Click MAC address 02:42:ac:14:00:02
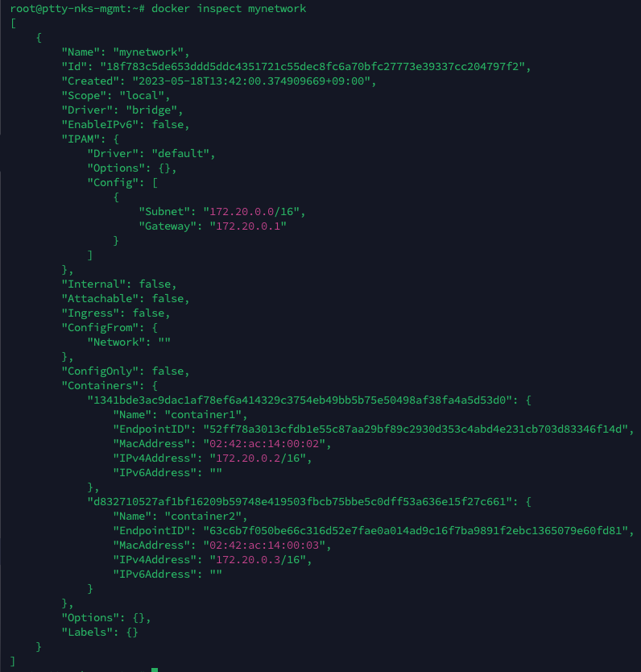This screenshot has width=641, height=672. [264, 444]
